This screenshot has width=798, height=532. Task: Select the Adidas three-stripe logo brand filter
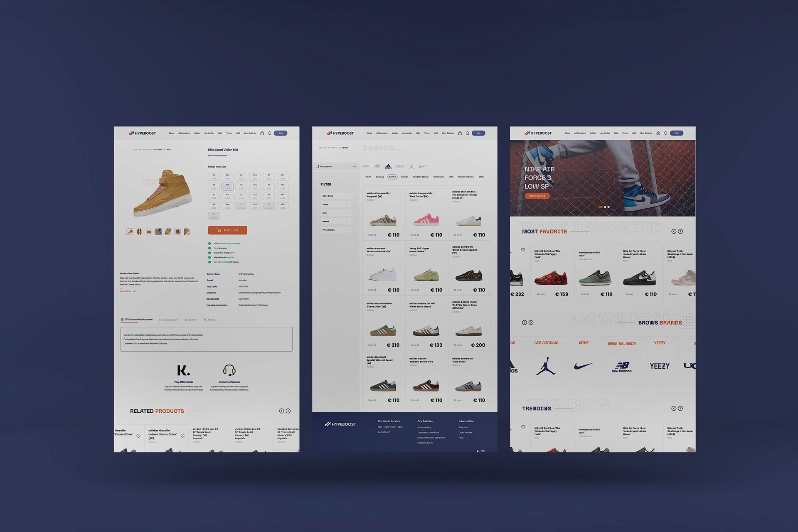pos(388,166)
